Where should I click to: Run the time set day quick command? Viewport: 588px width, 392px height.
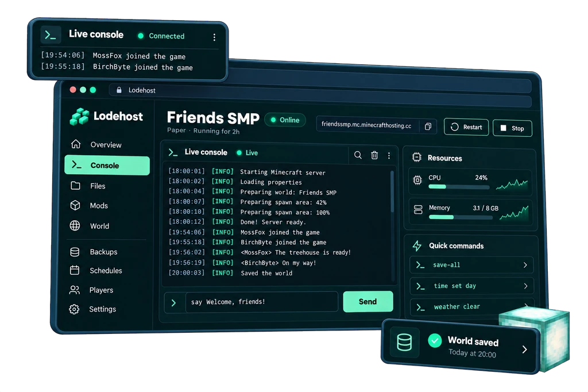(472, 286)
